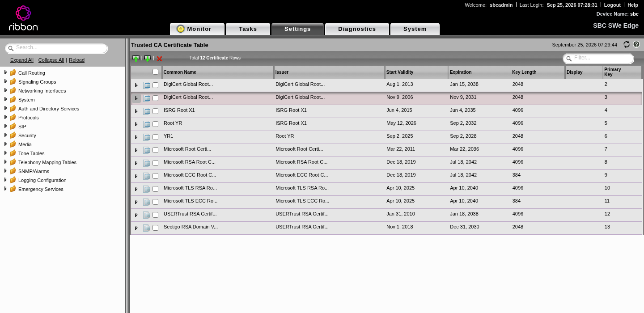Image resolution: width=644 pixels, height=313 pixels.
Task: Open the Logging Configuration tree item
Action: [42, 180]
